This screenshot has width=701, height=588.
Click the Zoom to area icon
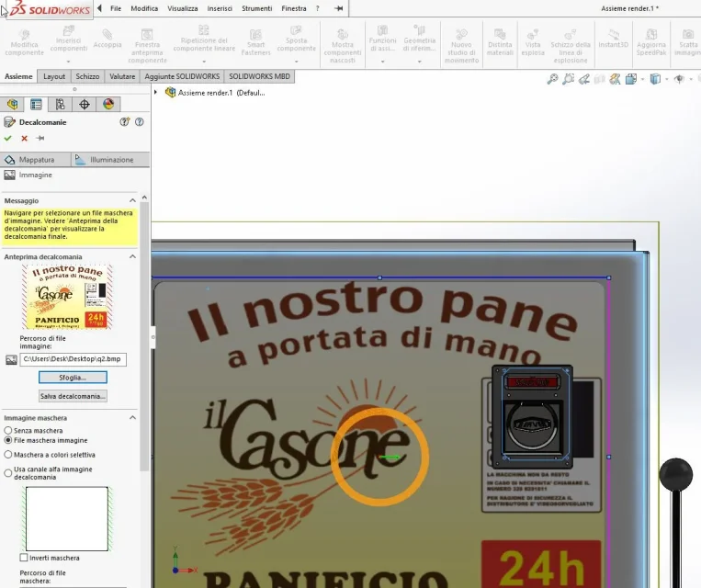pyautogui.click(x=568, y=79)
